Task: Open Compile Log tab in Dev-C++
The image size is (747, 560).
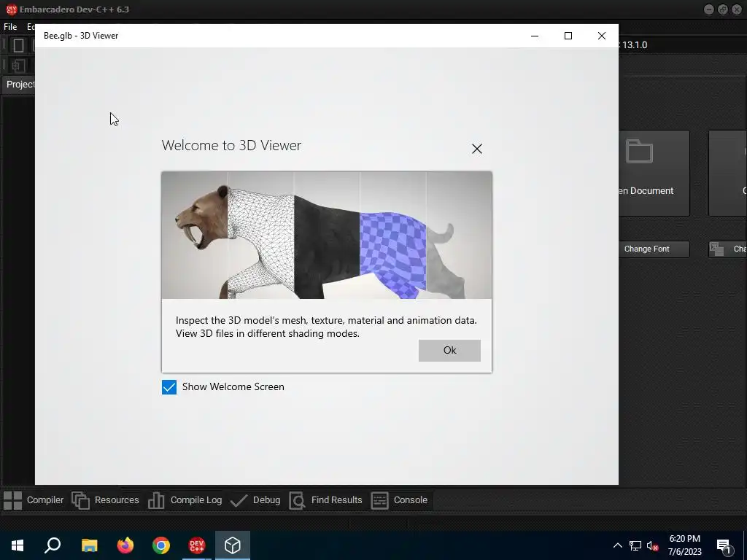Action: [x=185, y=500]
